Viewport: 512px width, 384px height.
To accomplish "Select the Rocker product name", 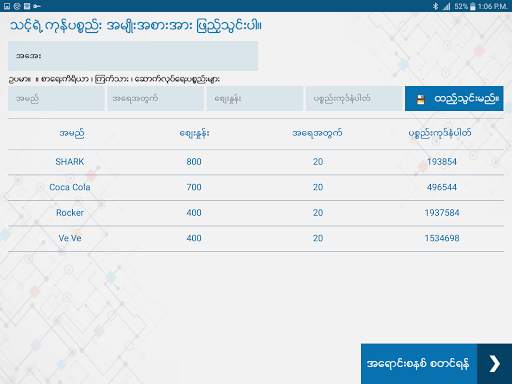I will click(70, 213).
